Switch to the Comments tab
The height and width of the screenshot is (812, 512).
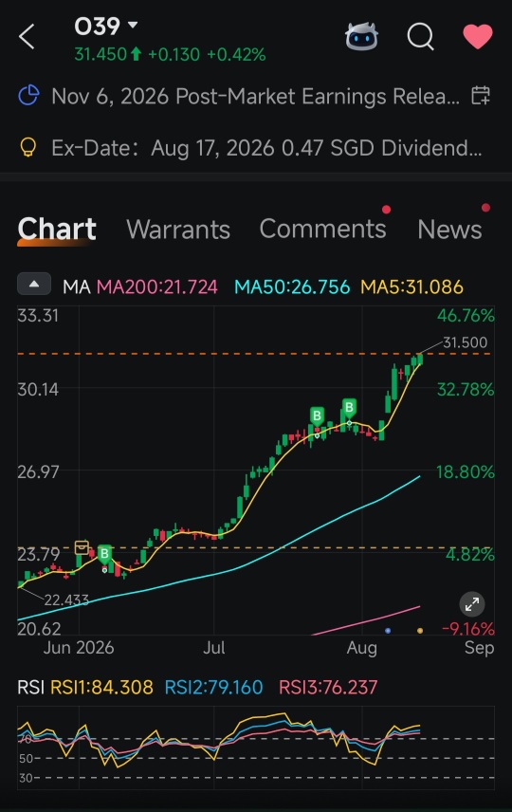(322, 229)
